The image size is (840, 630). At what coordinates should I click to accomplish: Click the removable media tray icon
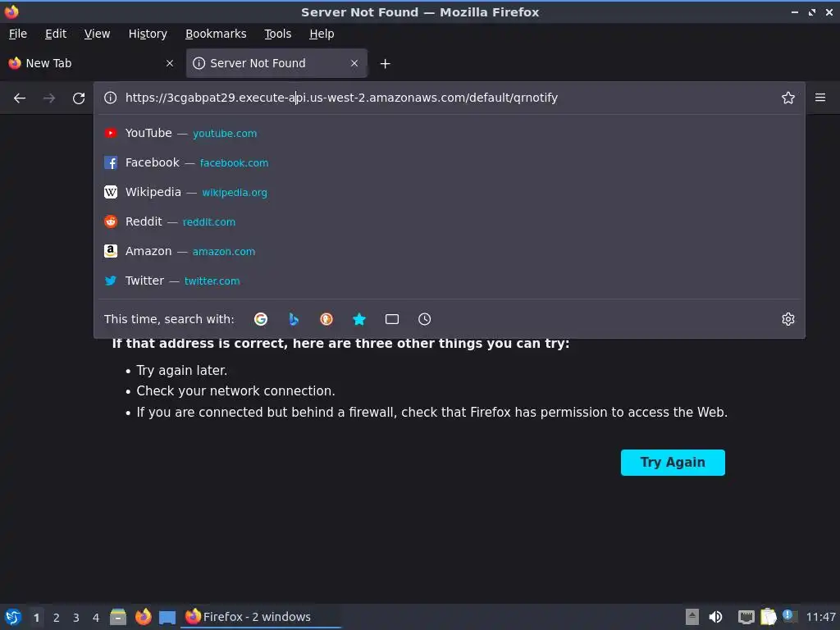692,617
